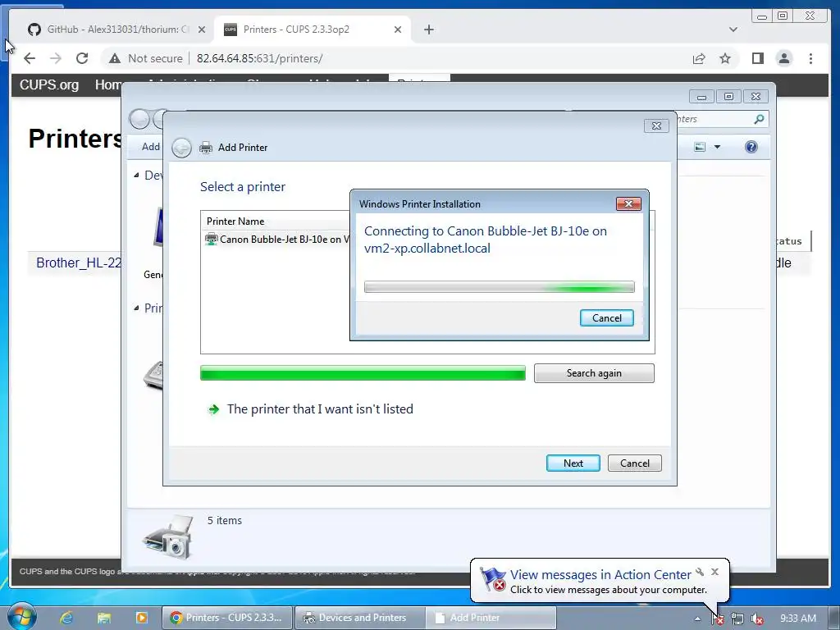The width and height of the screenshot is (840, 630).
Task: Launch Internet Explorer from the taskbar
Action: click(66, 618)
